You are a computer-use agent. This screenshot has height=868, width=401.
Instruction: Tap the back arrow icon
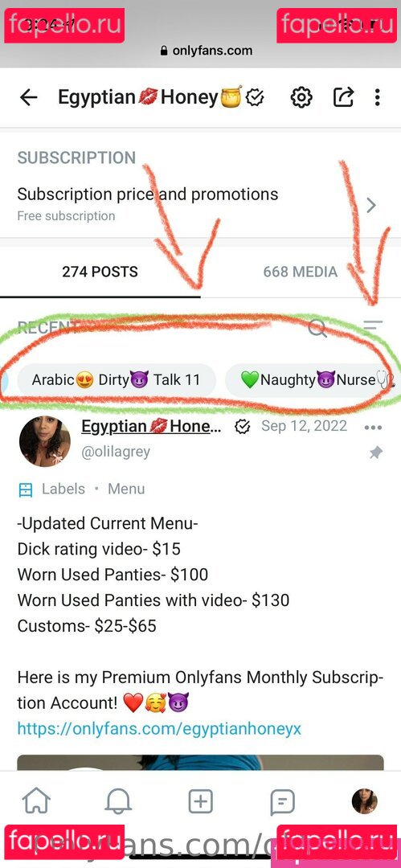(28, 97)
